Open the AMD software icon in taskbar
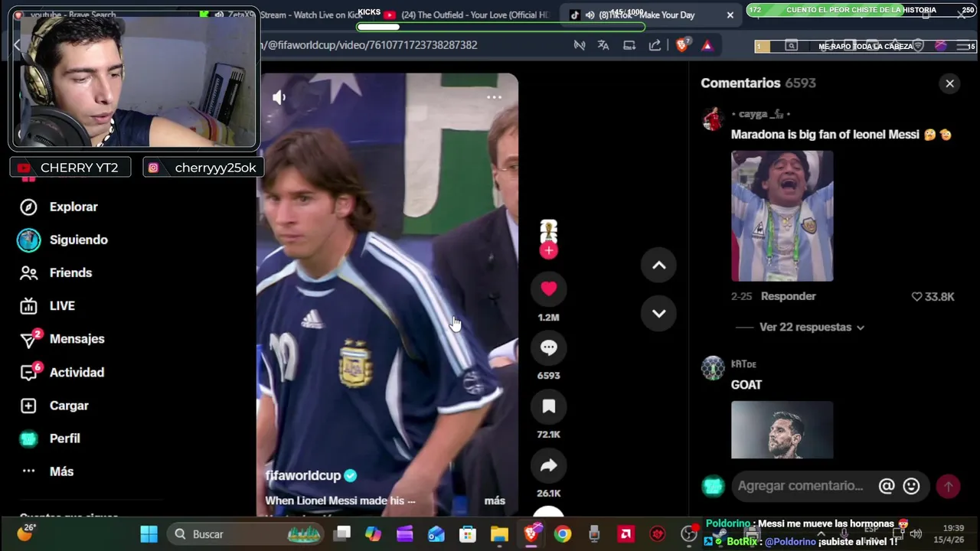980x551 pixels. pos(626,534)
